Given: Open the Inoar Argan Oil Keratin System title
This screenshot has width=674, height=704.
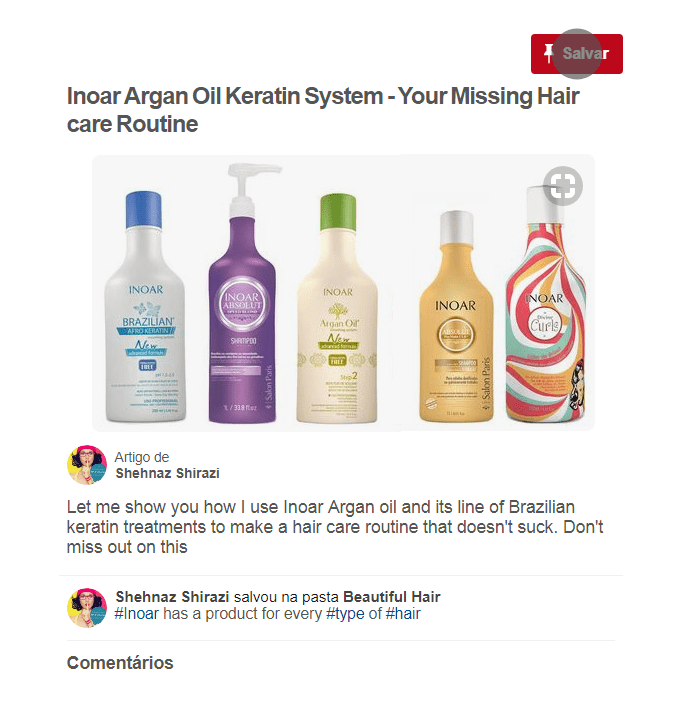Looking at the screenshot, I should click(323, 110).
